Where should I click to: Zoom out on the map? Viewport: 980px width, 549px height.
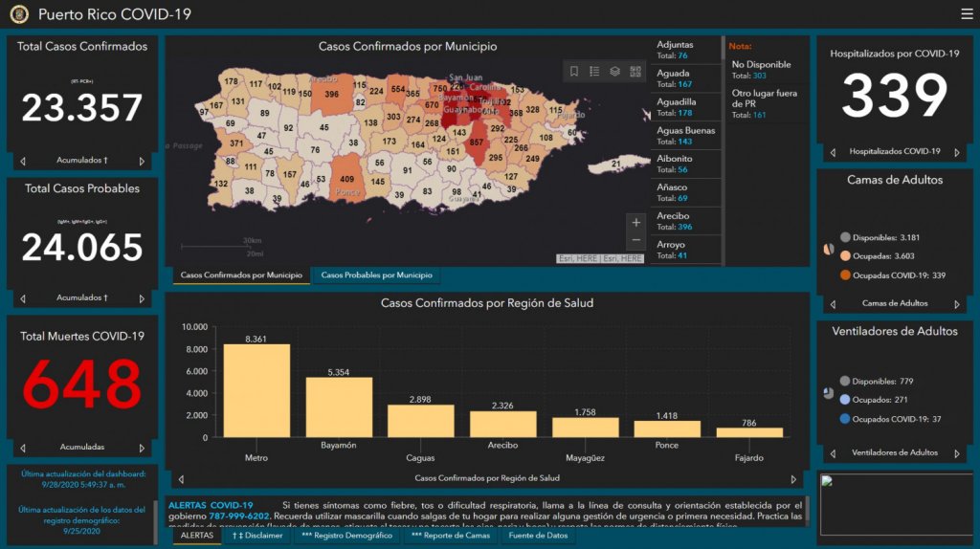point(636,241)
